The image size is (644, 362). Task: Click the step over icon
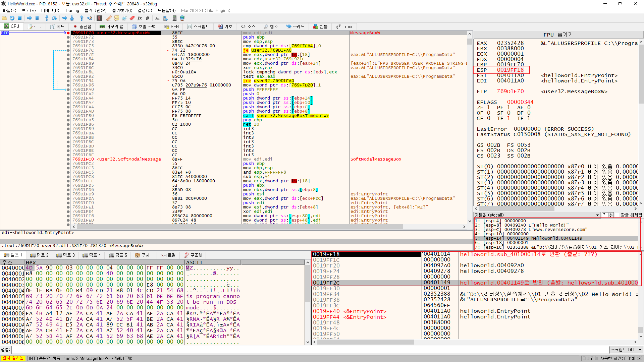click(x=54, y=18)
